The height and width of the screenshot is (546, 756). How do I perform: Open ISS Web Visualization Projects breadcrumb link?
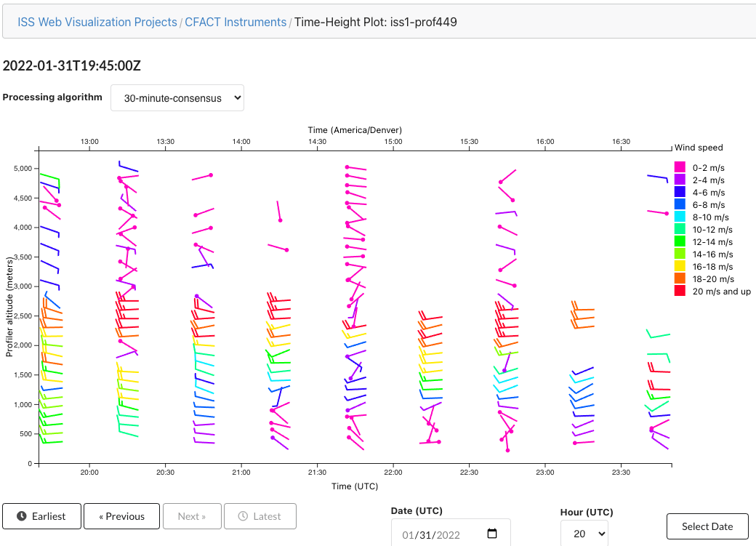(97, 22)
